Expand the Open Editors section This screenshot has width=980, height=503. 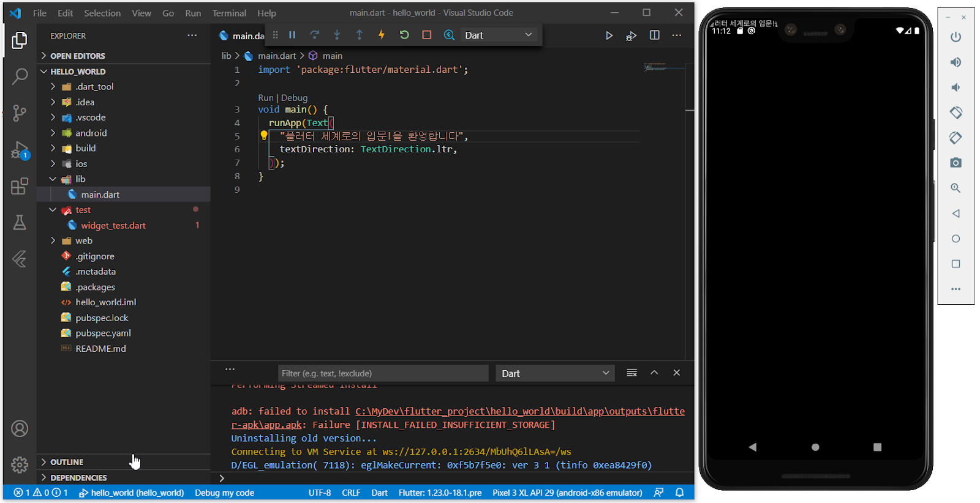pyautogui.click(x=124, y=56)
